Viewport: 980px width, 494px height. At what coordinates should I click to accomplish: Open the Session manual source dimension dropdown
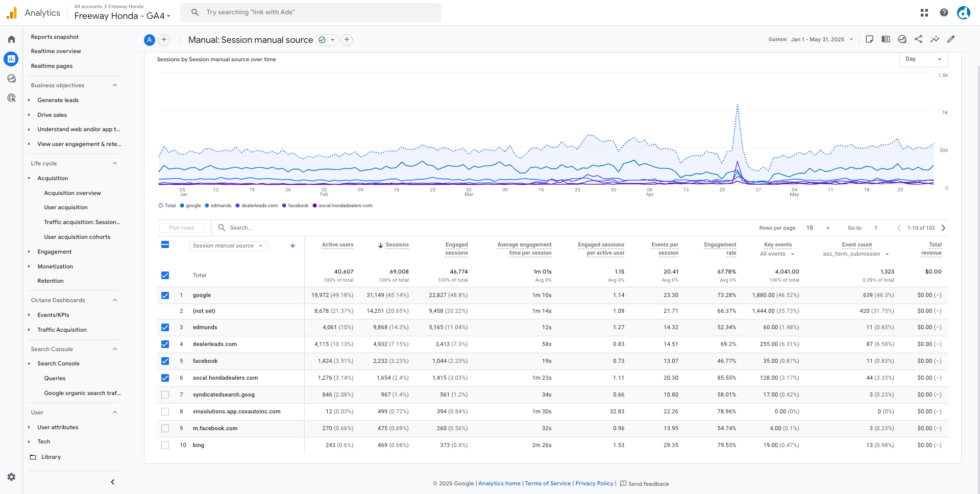228,246
